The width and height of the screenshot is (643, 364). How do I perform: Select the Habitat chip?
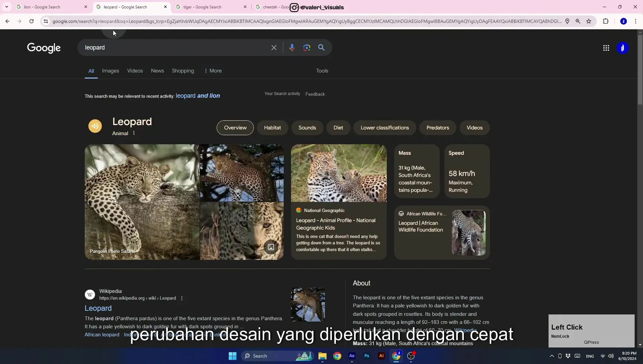tap(272, 128)
